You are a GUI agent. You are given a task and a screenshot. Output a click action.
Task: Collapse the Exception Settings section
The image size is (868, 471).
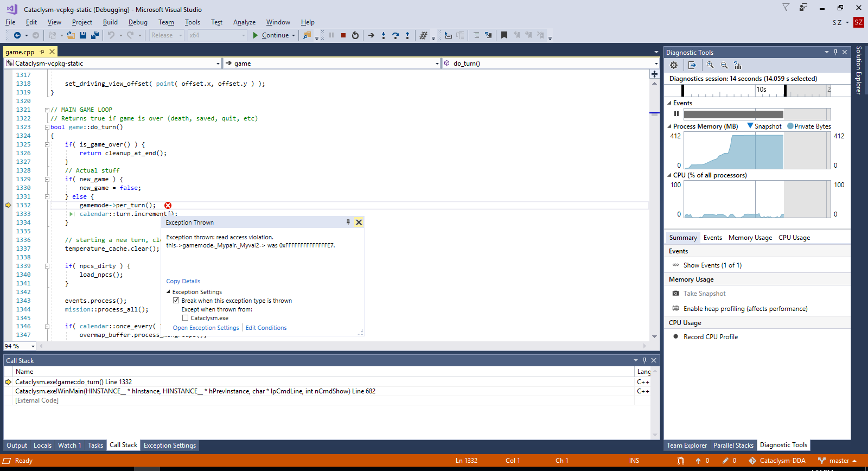168,292
